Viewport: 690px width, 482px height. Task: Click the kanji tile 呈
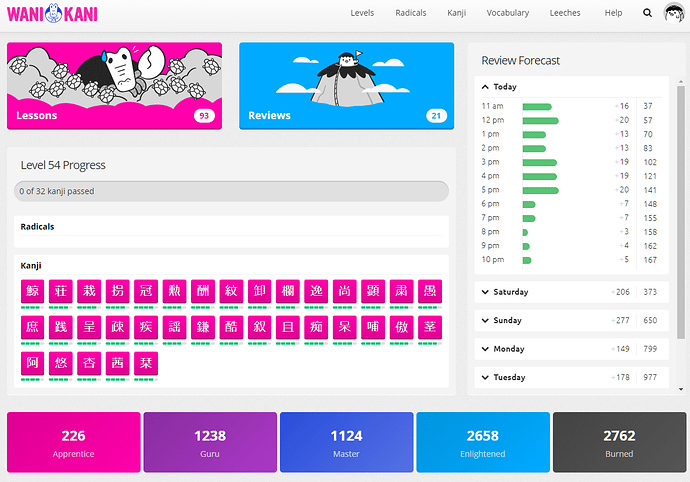(89, 327)
